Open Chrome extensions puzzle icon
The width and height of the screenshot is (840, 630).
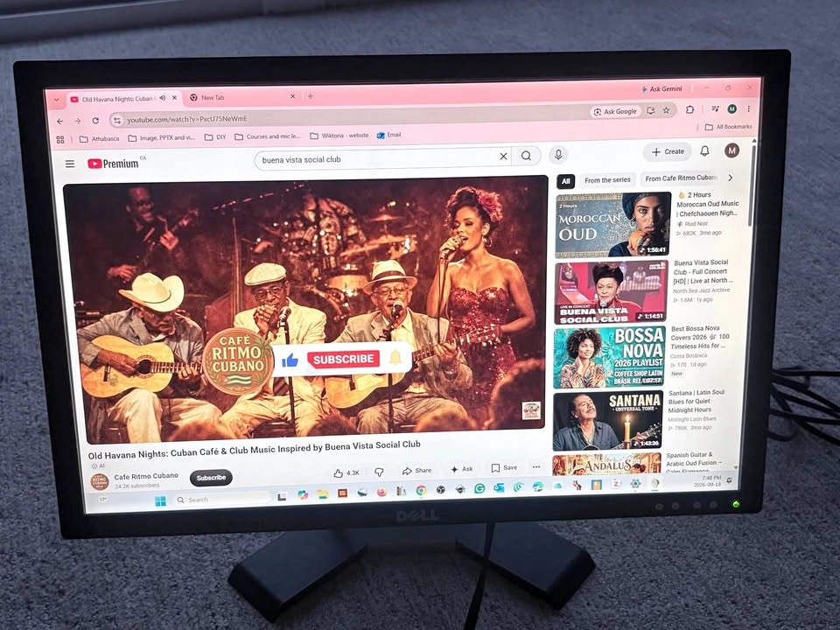(690, 110)
